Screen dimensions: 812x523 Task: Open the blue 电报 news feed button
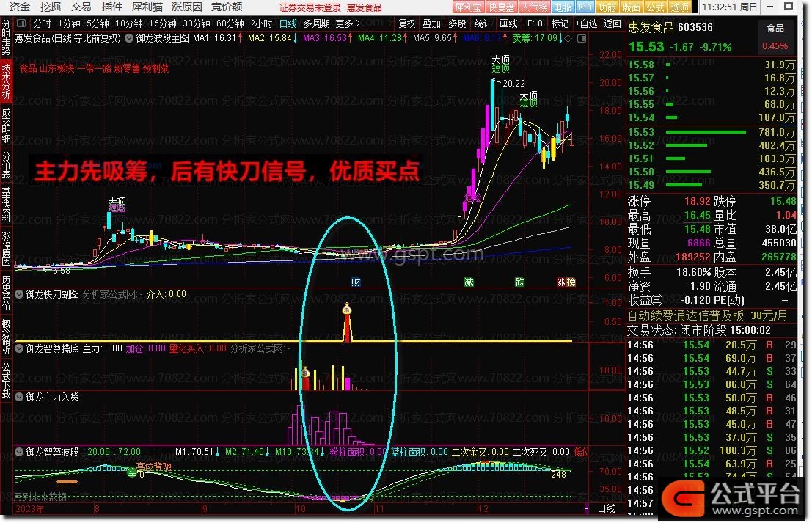[x=563, y=7]
